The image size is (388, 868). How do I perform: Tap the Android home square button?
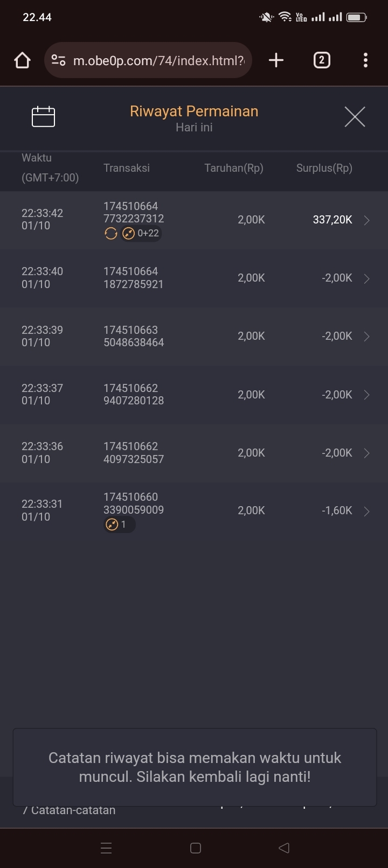196,848
